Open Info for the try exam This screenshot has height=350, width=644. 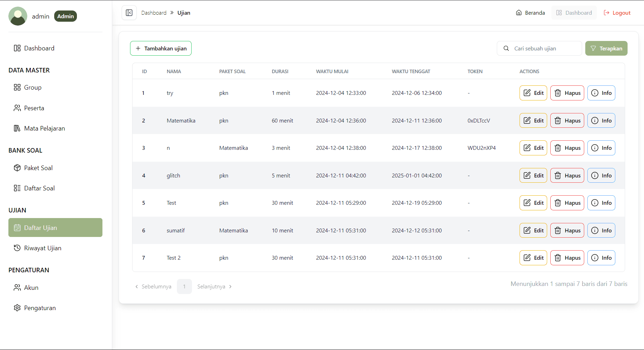pos(601,93)
